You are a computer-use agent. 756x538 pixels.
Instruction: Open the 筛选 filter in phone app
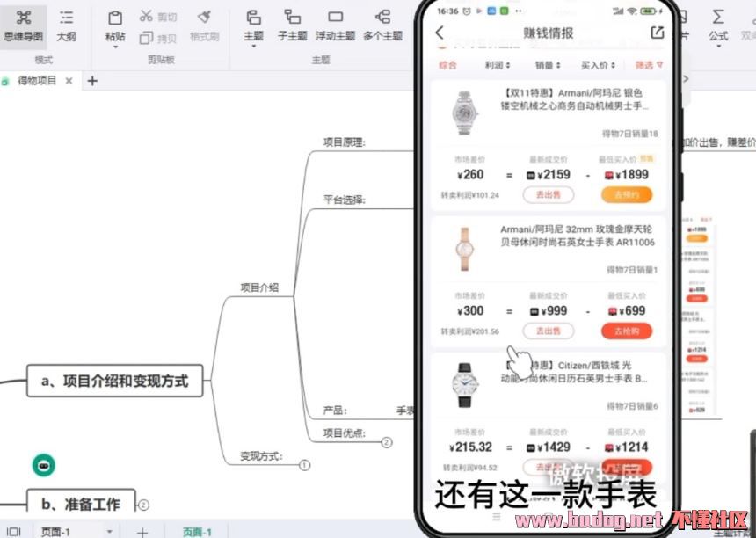(x=649, y=65)
